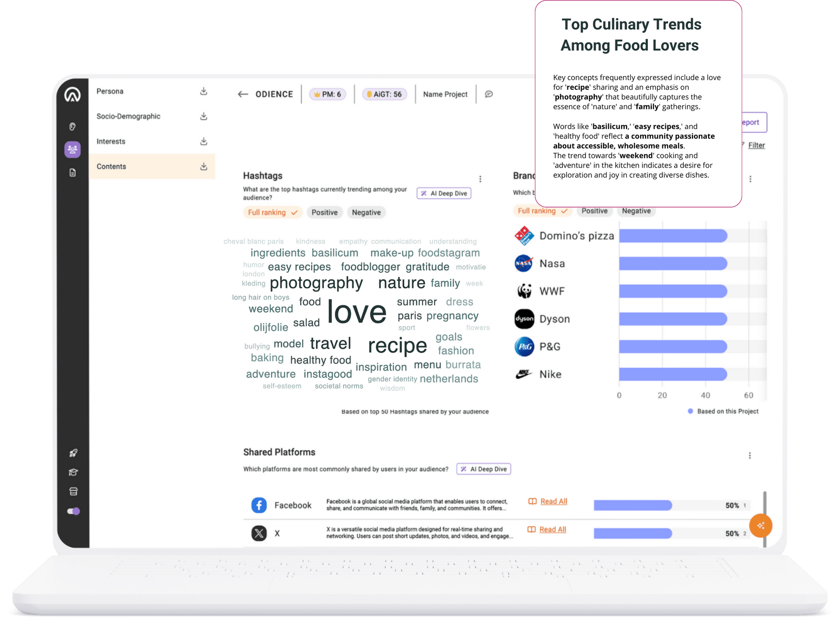Viewport: 840px width, 618px height.
Task: Open the ear listening icon in sidebar
Action: click(x=72, y=127)
